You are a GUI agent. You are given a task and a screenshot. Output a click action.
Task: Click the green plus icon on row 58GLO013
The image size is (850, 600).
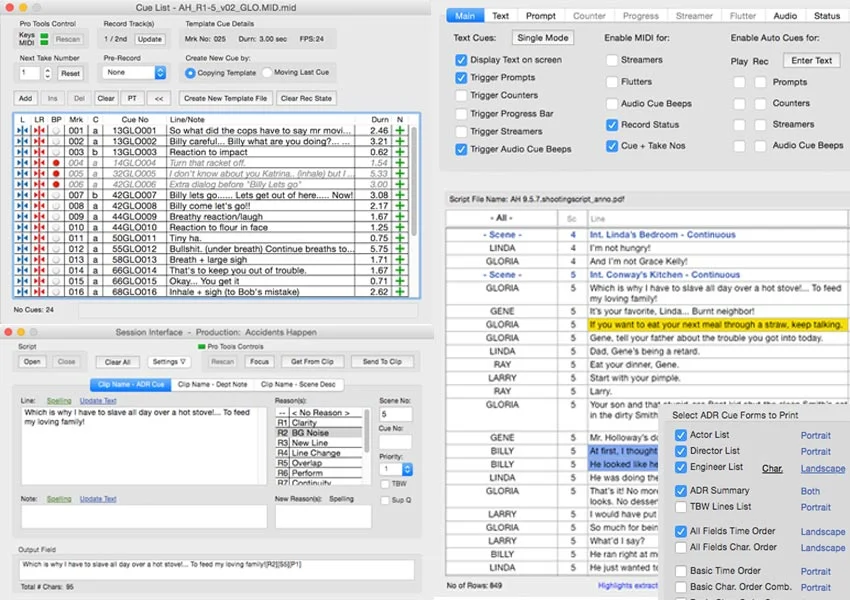coord(400,260)
